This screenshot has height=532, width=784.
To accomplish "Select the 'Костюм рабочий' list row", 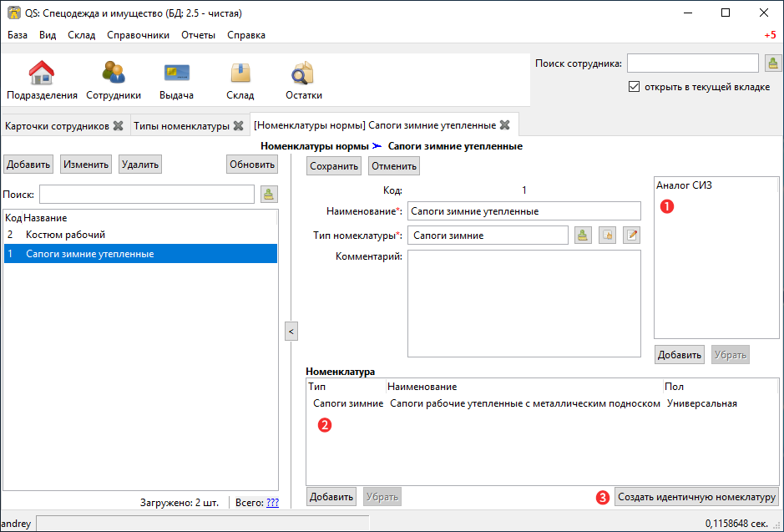I will [x=140, y=235].
